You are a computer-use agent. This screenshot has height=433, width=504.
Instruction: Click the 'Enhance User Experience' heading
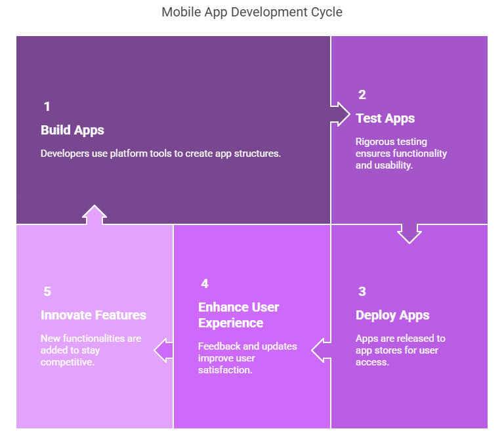click(x=239, y=315)
